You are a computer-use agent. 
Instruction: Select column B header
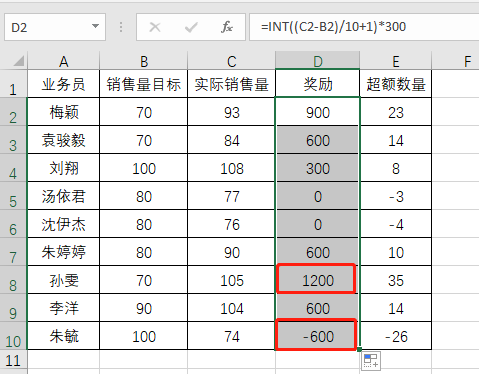144,61
